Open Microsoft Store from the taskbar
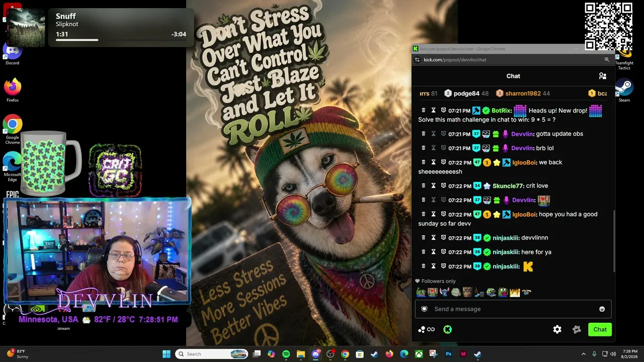 click(x=360, y=354)
